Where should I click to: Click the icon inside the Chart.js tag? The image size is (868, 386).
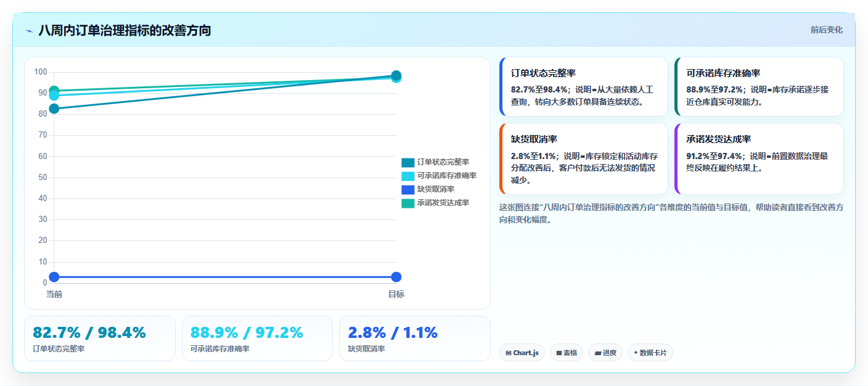pos(508,353)
